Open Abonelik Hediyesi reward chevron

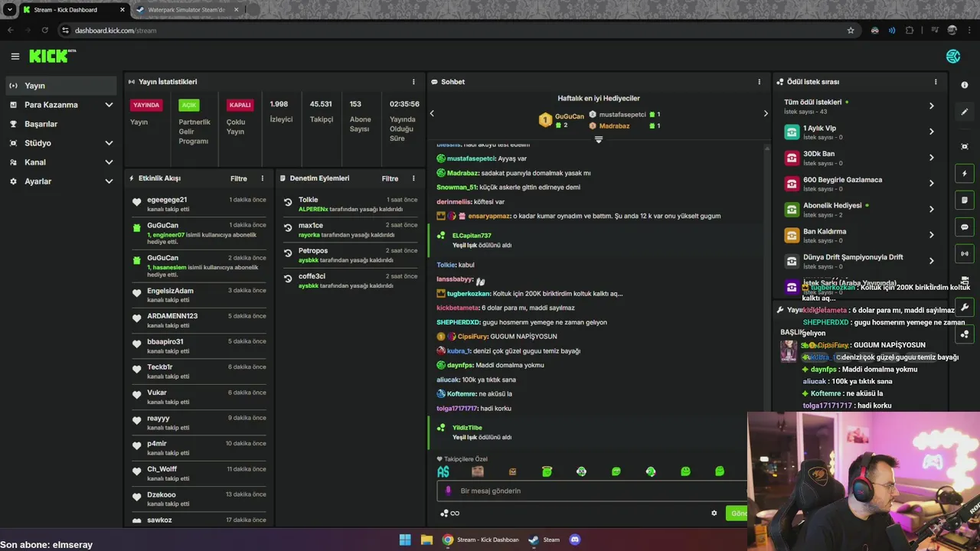coord(931,209)
